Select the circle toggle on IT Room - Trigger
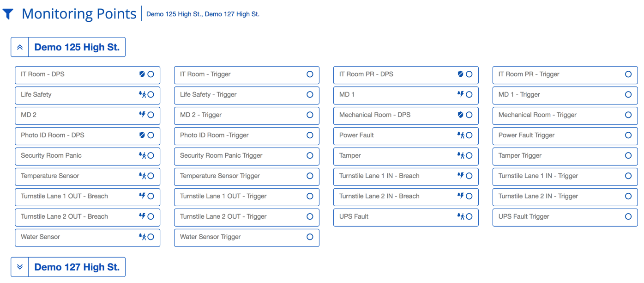 pyautogui.click(x=309, y=74)
